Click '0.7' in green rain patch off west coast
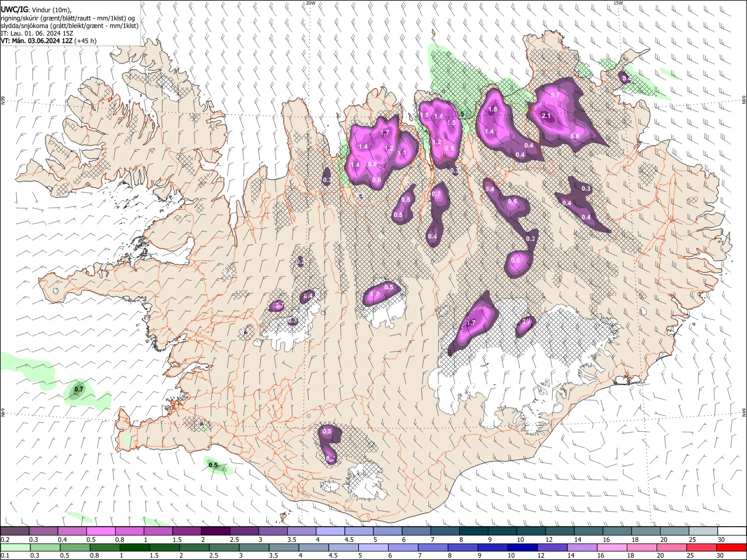Screen dimensions: 747x560 [79, 389]
